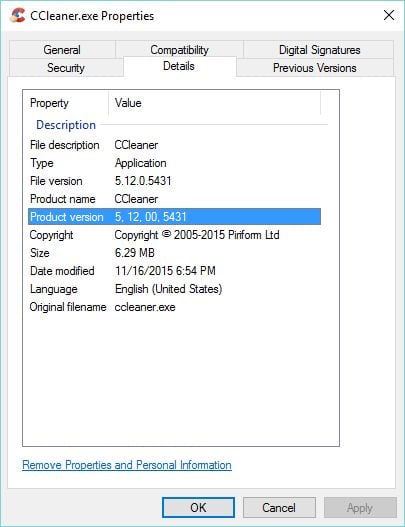The width and height of the screenshot is (405, 527).
Task: Select the Original filename row
Action: pyautogui.click(x=174, y=307)
